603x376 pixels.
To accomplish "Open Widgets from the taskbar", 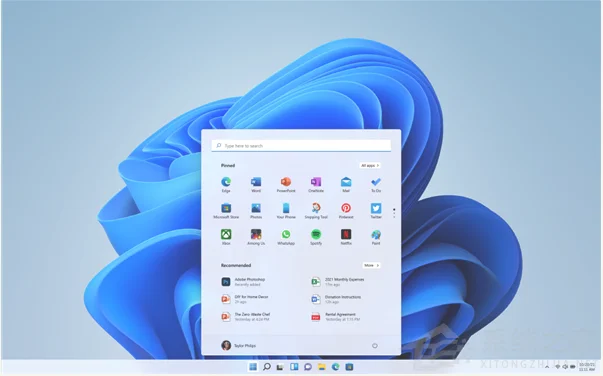I will 294,367.
